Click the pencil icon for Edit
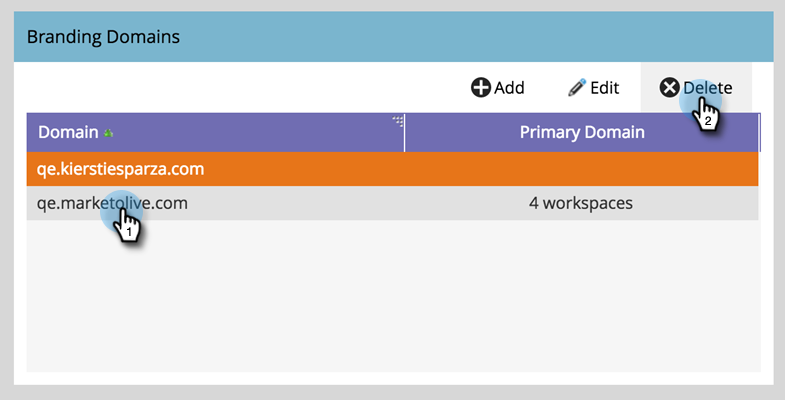Viewport: 785px width, 400px height. point(577,88)
